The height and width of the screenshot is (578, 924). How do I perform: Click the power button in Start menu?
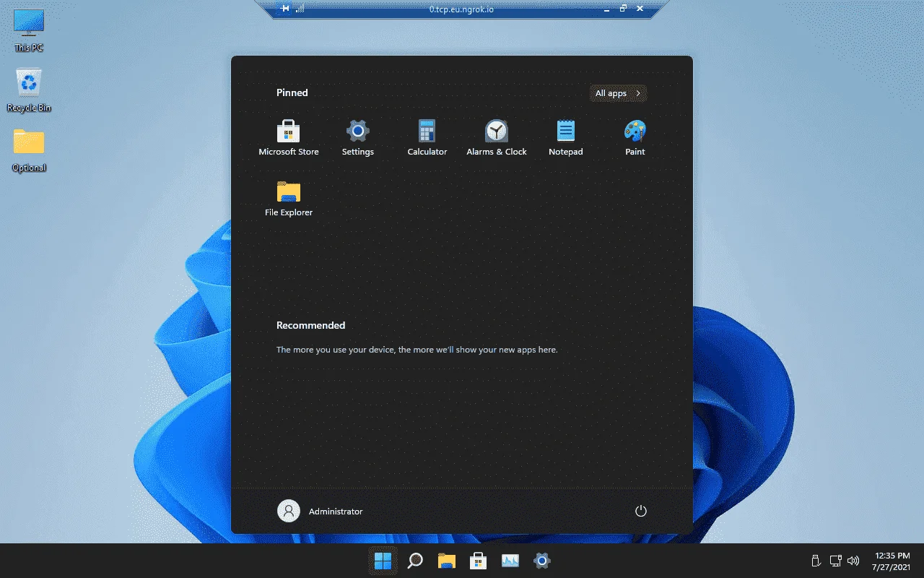coord(640,511)
